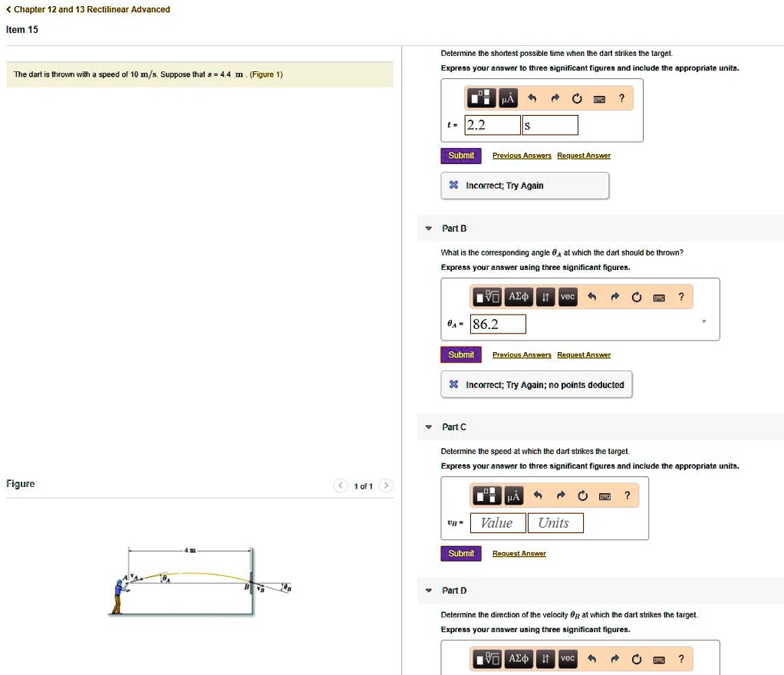Click the help question mark in Part C
Image resolution: width=784 pixels, height=675 pixels.
click(628, 496)
